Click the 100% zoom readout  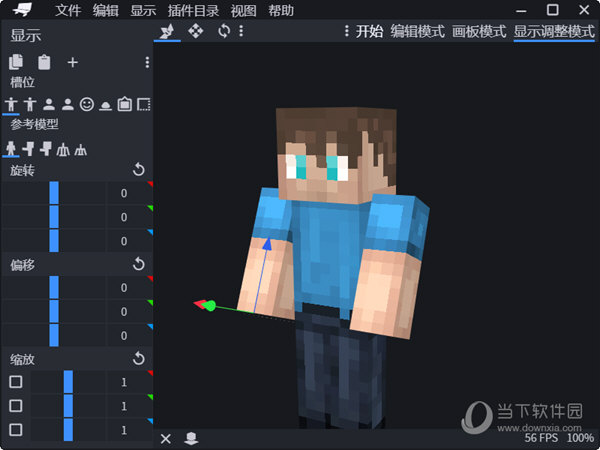[x=580, y=438]
